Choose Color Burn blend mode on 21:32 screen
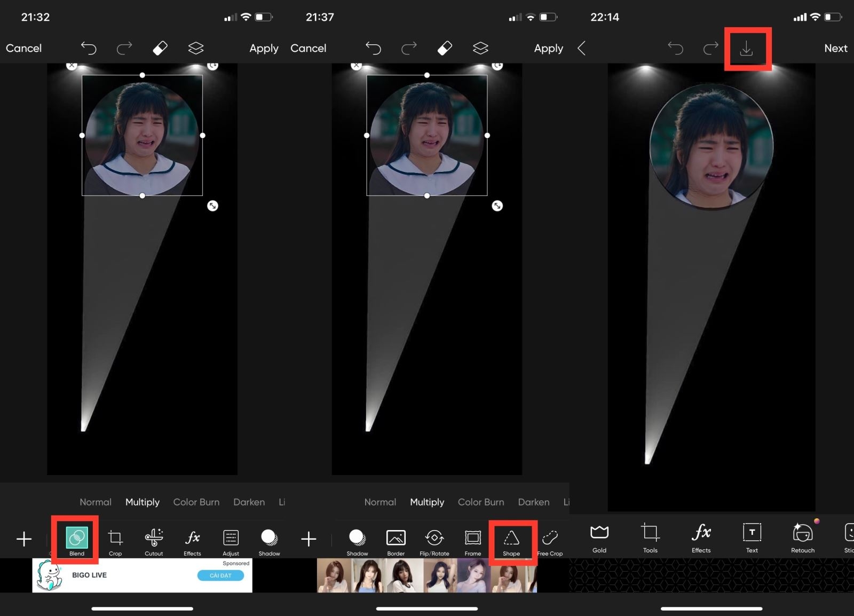 [x=196, y=502]
